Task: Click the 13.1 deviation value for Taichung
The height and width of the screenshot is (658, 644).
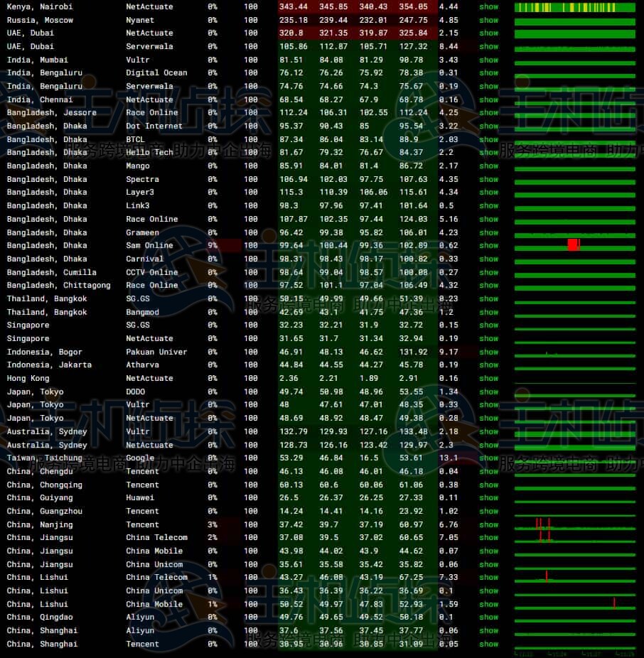Action: pyautogui.click(x=449, y=458)
